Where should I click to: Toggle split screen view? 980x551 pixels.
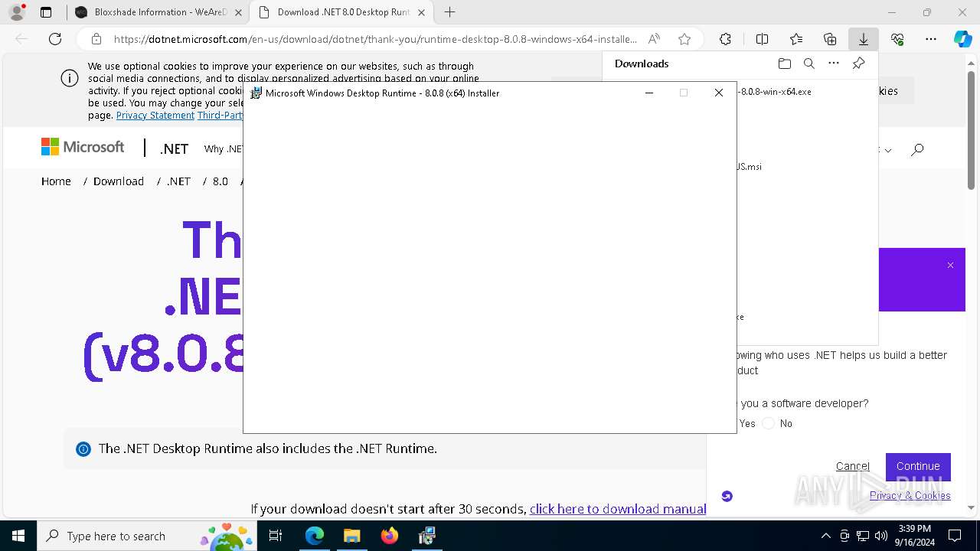pos(762,39)
